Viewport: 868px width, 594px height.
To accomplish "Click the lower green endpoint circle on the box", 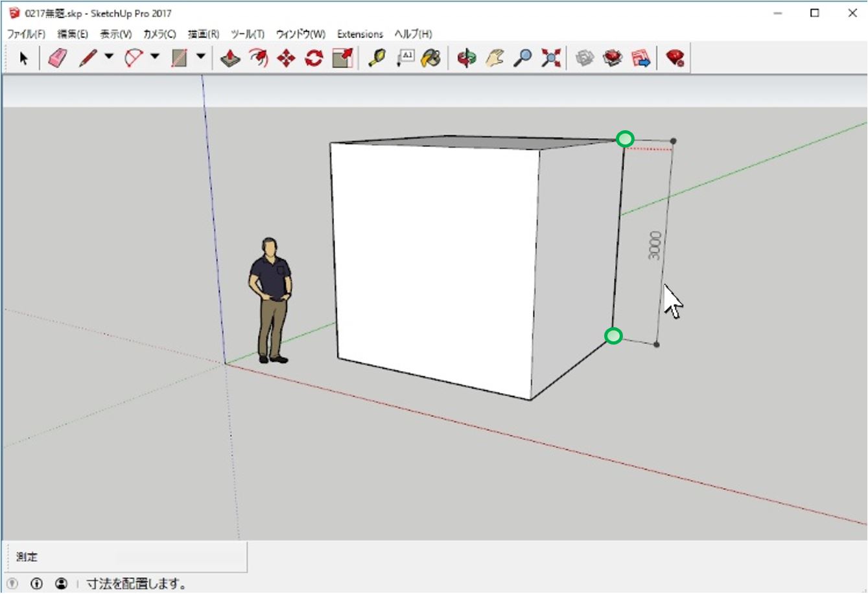I will [x=613, y=336].
